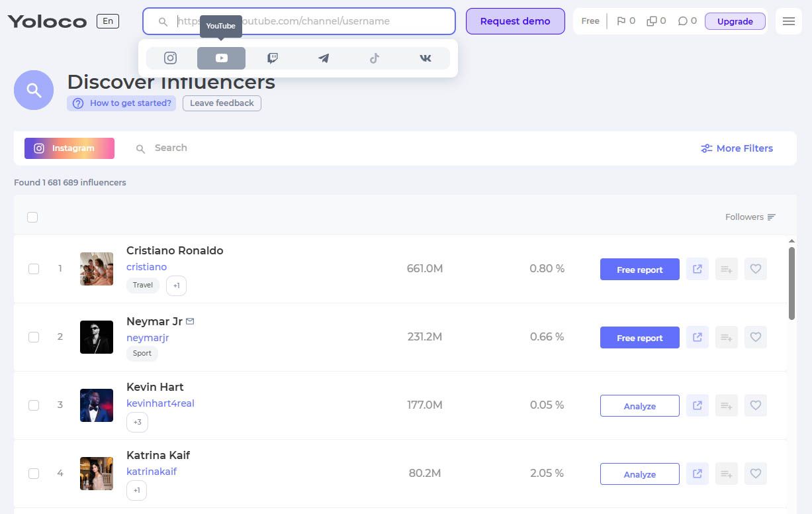
Task: Click the flag counter icon in header
Action: [621, 21]
